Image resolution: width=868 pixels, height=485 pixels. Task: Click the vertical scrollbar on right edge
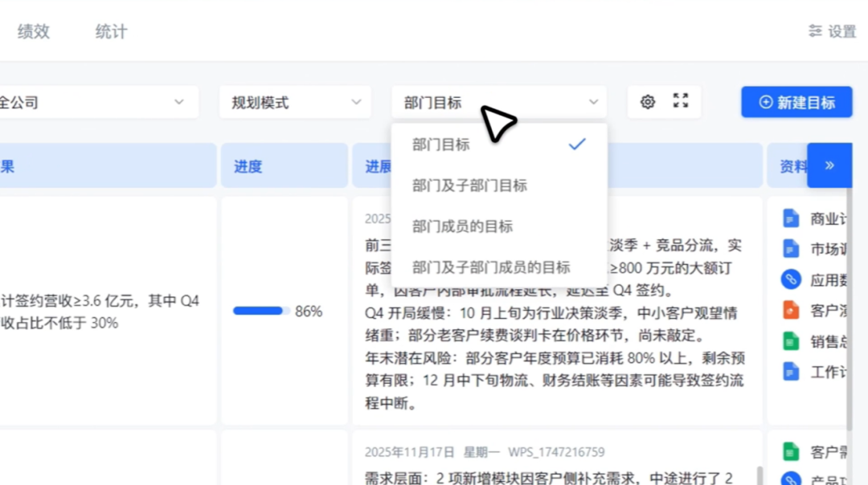coord(850,310)
